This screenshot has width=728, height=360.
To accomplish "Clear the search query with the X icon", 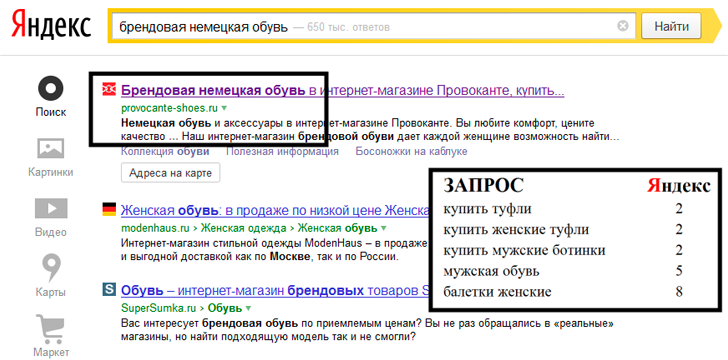I will tap(623, 26).
